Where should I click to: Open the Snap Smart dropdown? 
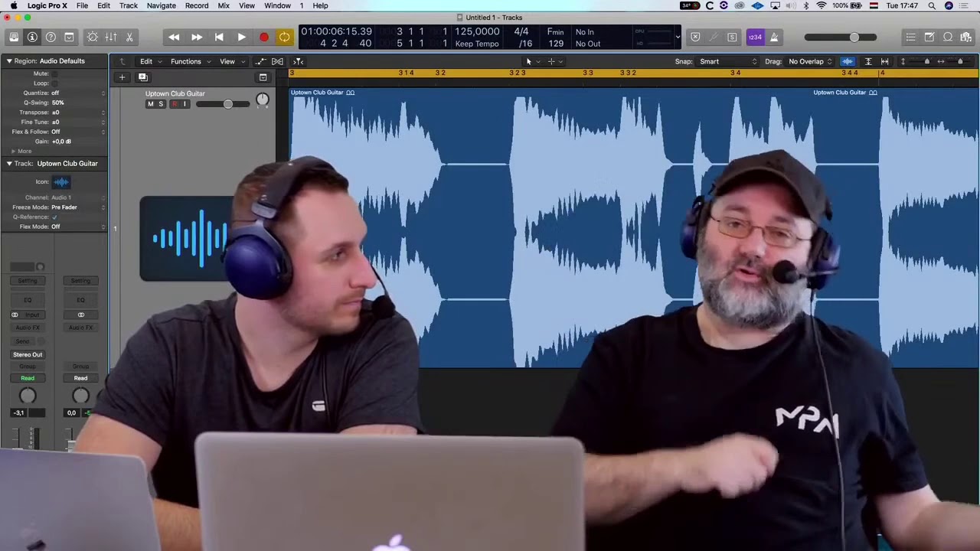point(727,61)
